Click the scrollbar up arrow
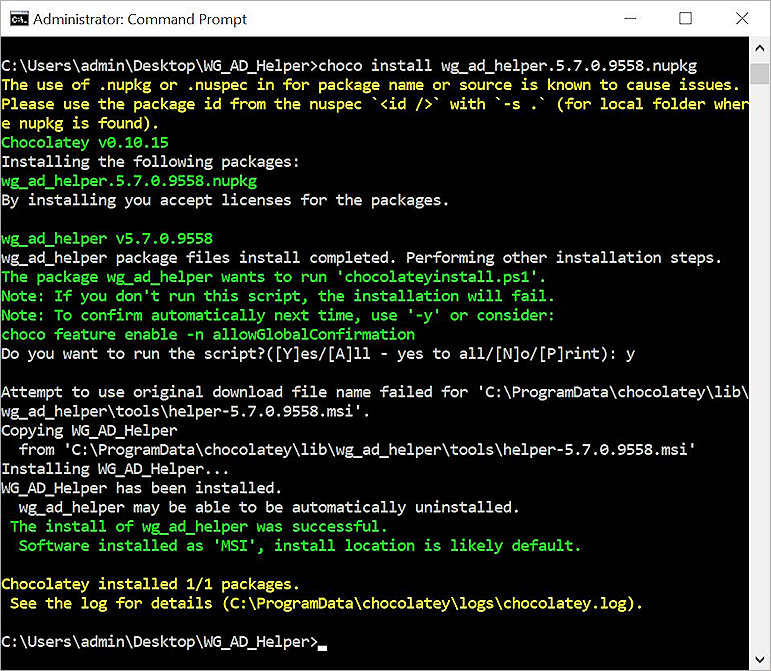 click(761, 47)
